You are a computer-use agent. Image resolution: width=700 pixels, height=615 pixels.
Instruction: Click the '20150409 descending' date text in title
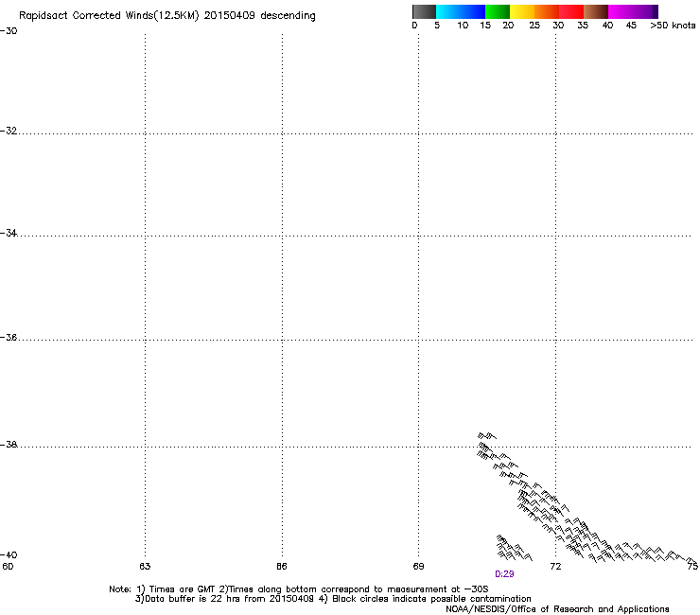[x=260, y=16]
